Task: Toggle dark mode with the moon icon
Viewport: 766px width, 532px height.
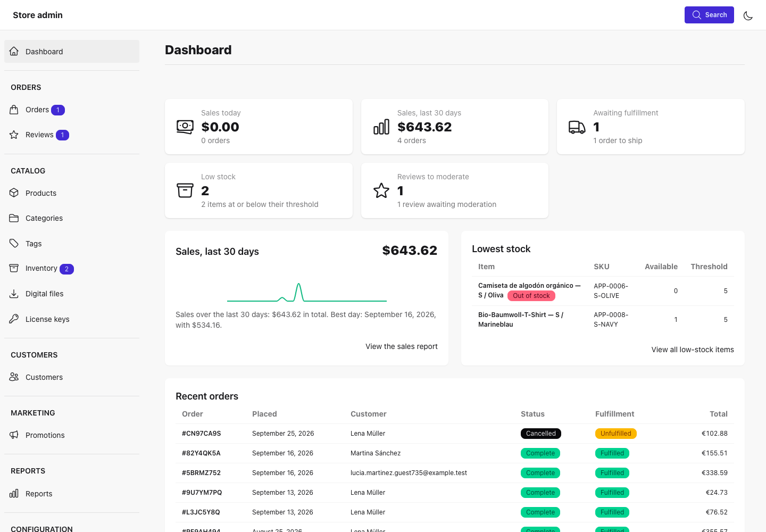Action: (x=748, y=15)
